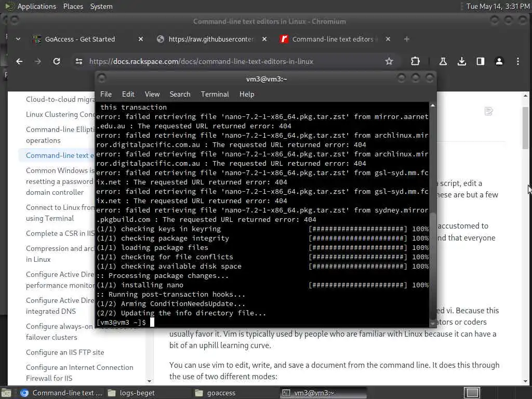Open Configure an Internet Connection Firewall link

79,373
